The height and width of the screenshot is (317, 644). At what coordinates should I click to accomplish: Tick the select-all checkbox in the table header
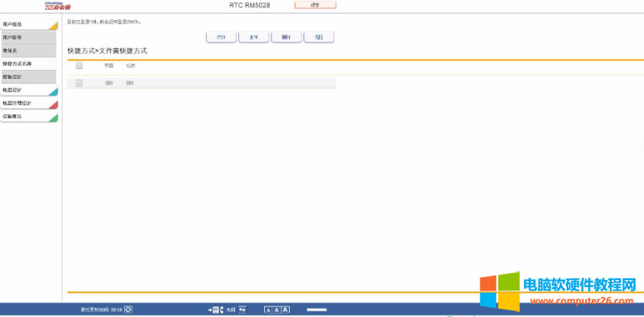(79, 66)
